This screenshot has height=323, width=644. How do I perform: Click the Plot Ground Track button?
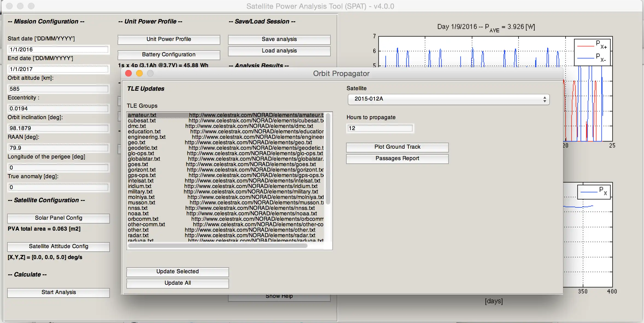pos(397,147)
